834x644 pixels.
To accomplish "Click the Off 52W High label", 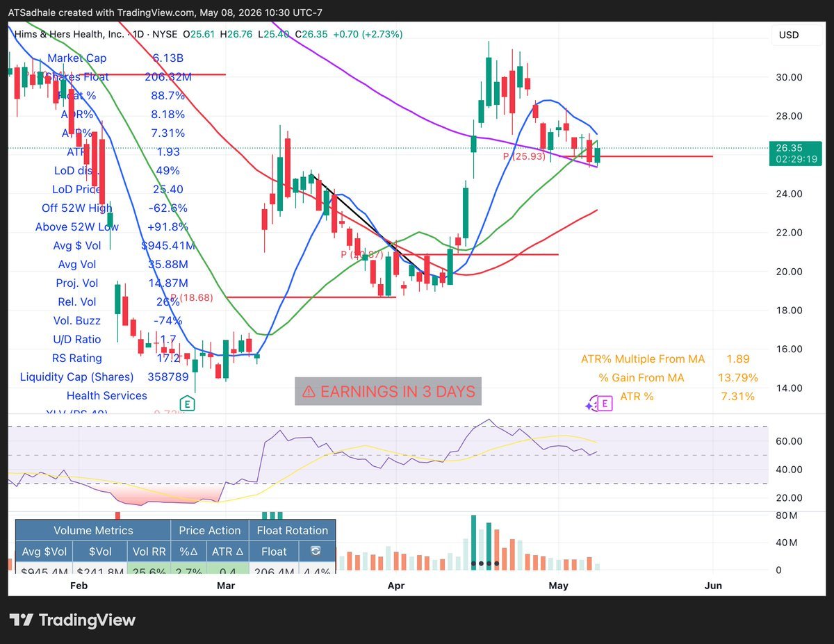I will tap(77, 208).
